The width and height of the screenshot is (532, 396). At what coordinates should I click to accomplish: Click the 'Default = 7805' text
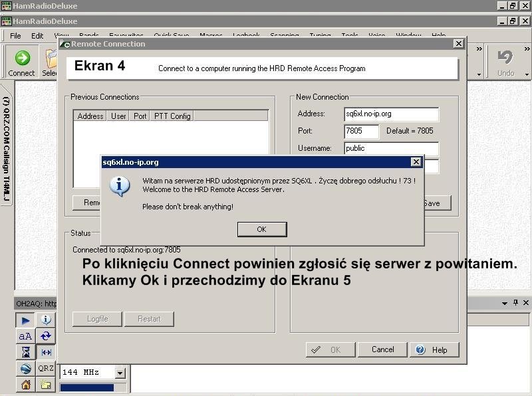pos(410,131)
